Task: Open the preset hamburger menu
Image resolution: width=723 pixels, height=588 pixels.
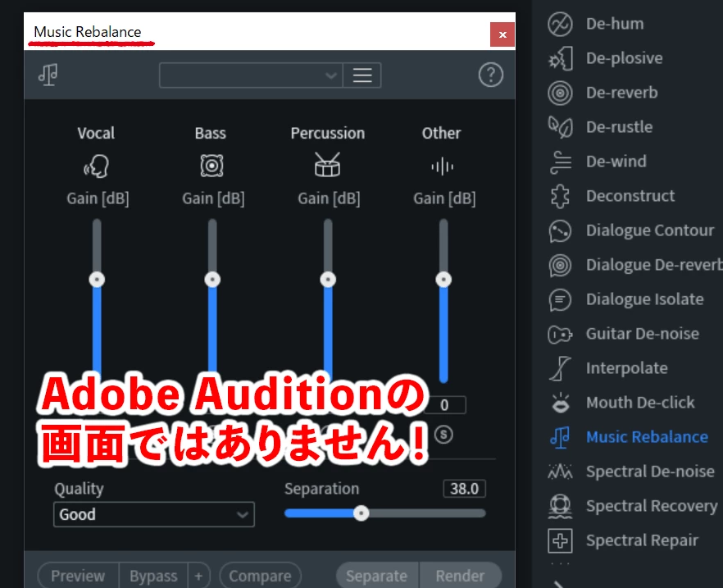Action: tap(362, 75)
